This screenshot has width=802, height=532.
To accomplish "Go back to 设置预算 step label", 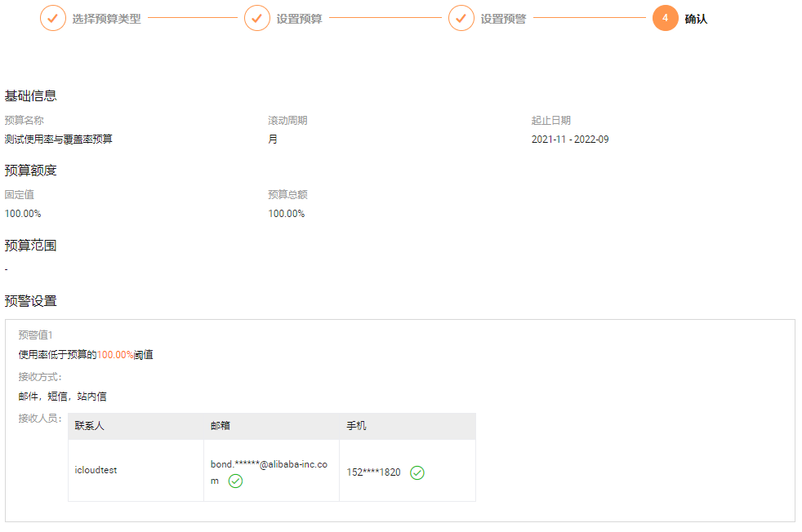I will (x=299, y=19).
